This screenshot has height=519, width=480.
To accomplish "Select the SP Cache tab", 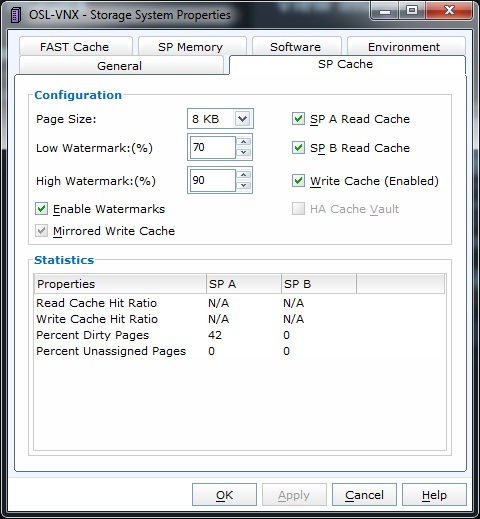I will [x=347, y=64].
